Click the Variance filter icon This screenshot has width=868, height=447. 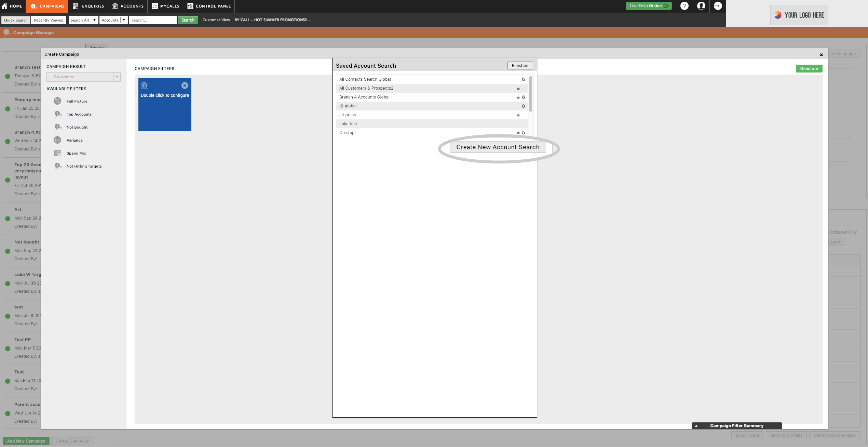tap(57, 140)
